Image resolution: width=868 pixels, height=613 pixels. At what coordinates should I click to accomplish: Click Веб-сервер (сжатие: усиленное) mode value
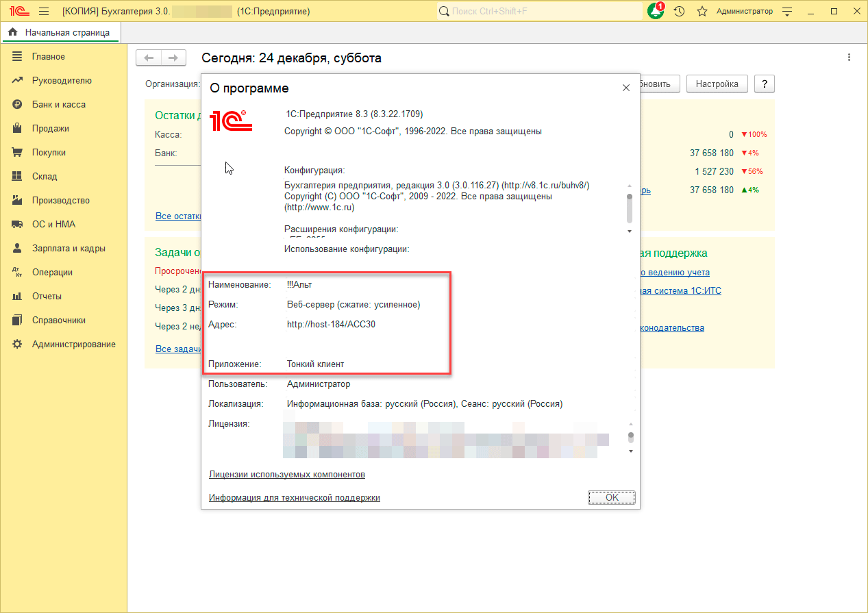point(354,305)
